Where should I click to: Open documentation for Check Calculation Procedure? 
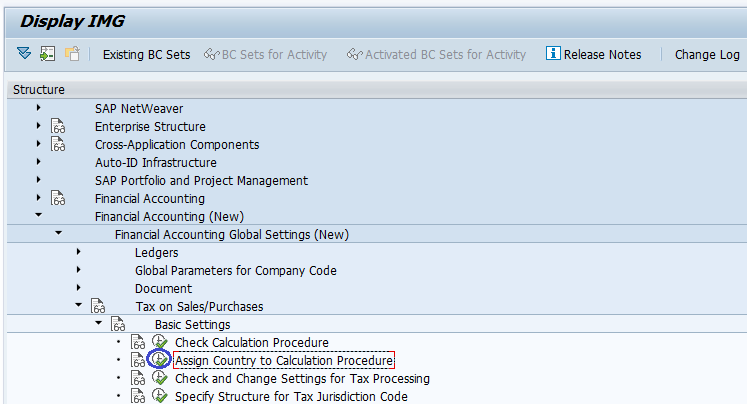point(138,342)
